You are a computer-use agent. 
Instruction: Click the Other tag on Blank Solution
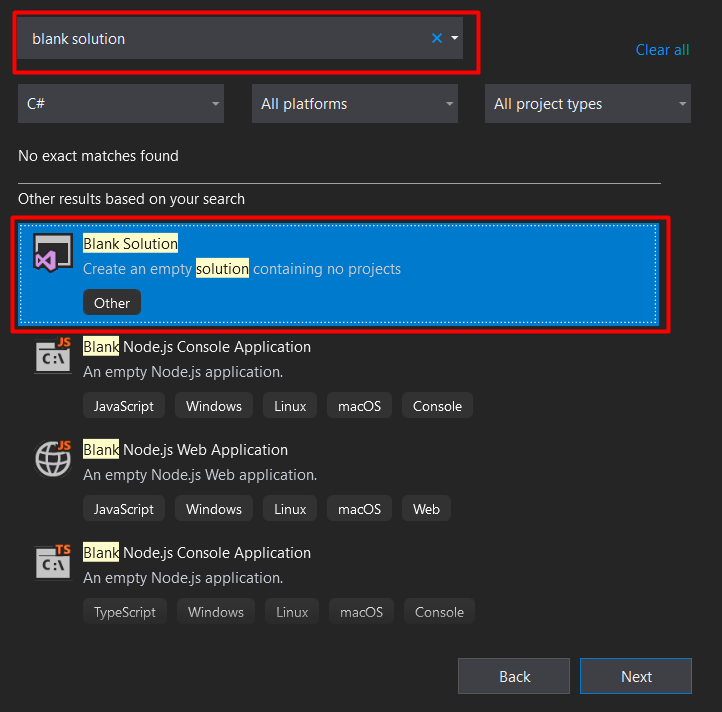point(112,303)
